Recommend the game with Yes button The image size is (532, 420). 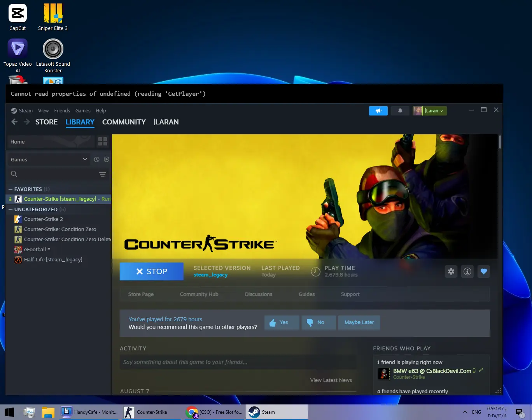pyautogui.click(x=282, y=322)
